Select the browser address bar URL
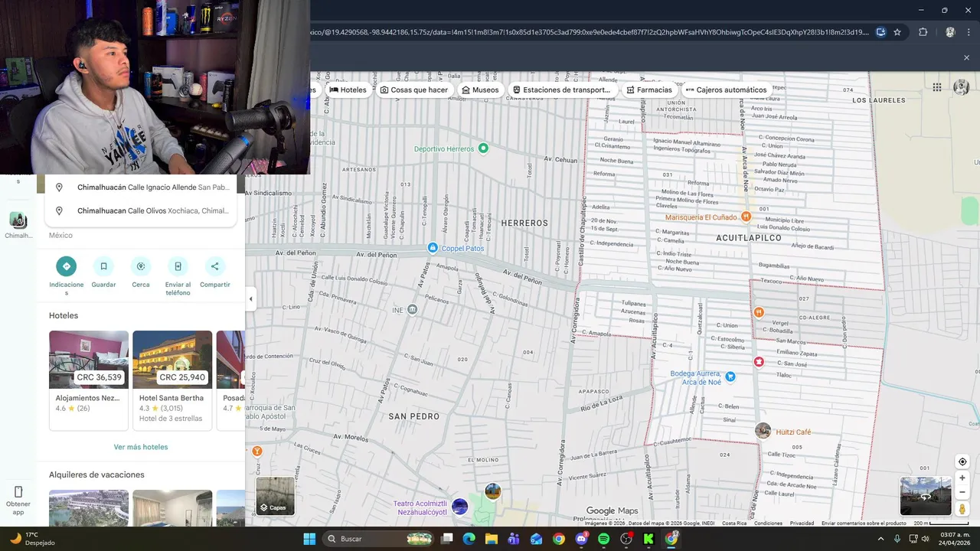Image resolution: width=980 pixels, height=551 pixels. pyautogui.click(x=590, y=32)
